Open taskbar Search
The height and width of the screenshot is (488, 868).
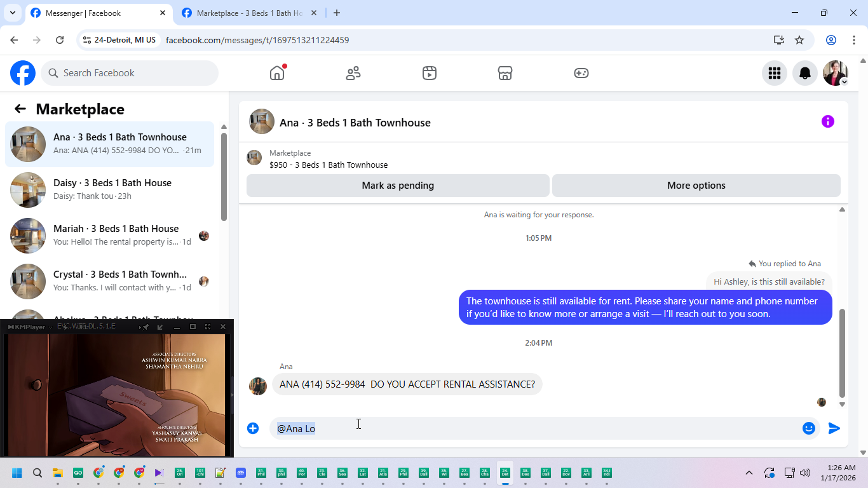pyautogui.click(x=37, y=473)
